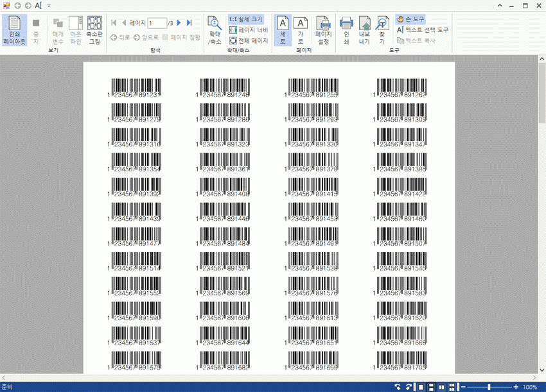Collapse the ribbon with the caret button

(500, 6)
